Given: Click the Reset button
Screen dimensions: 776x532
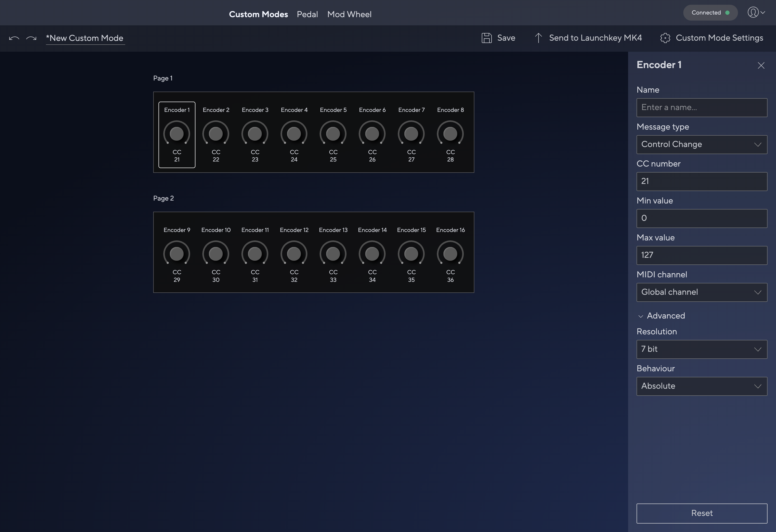Looking at the screenshot, I should coord(702,513).
